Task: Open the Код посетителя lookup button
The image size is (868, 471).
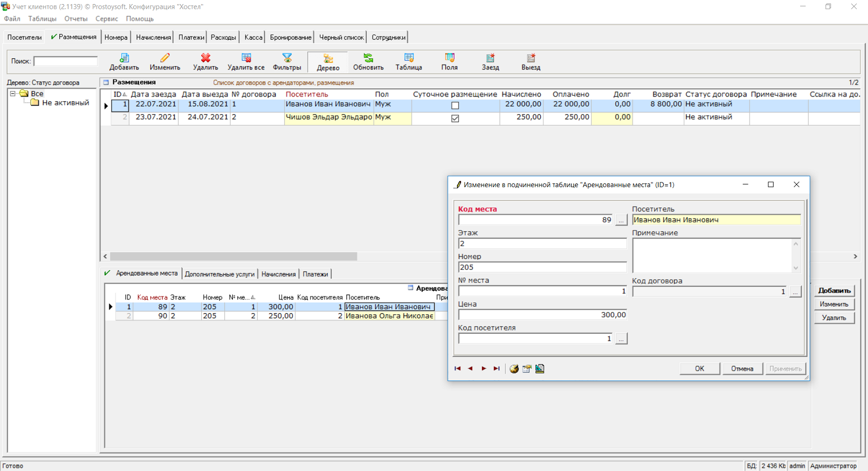Action: (621, 339)
